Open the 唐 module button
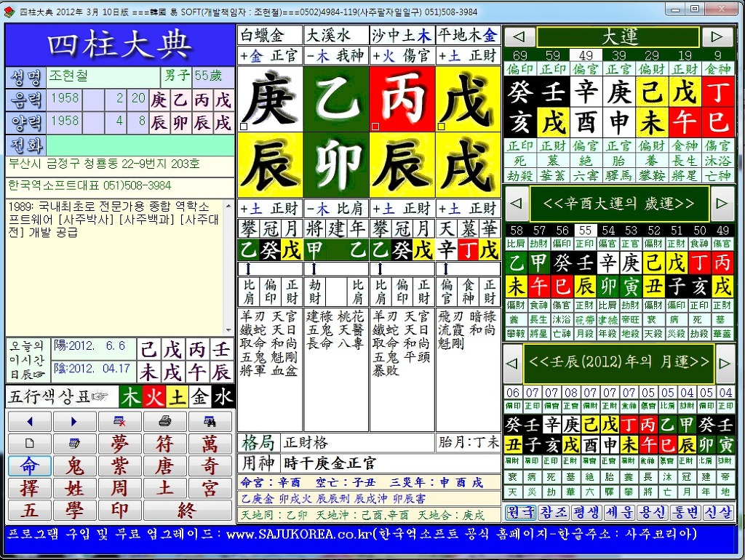 165,466
